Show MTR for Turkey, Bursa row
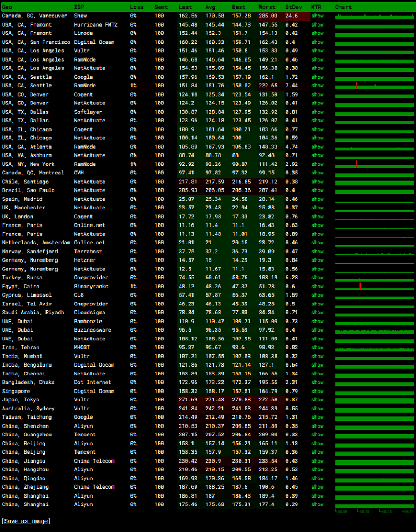The width and height of the screenshot is (416, 532). (x=317, y=277)
